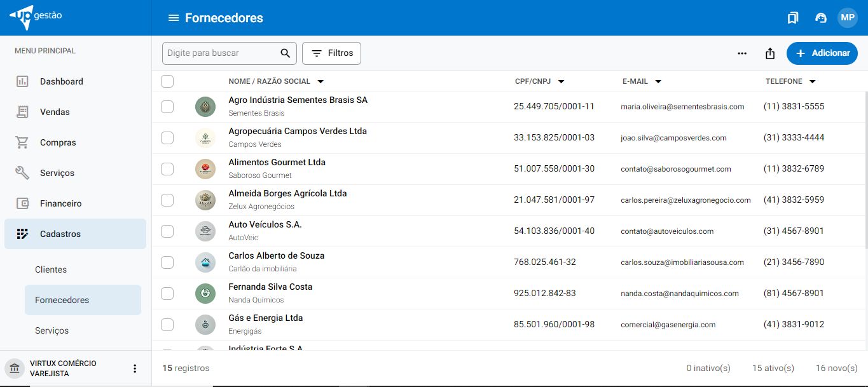868x387 pixels.
Task: Click the hamburger menu icon beside Fornecedores
Action: coord(174,18)
